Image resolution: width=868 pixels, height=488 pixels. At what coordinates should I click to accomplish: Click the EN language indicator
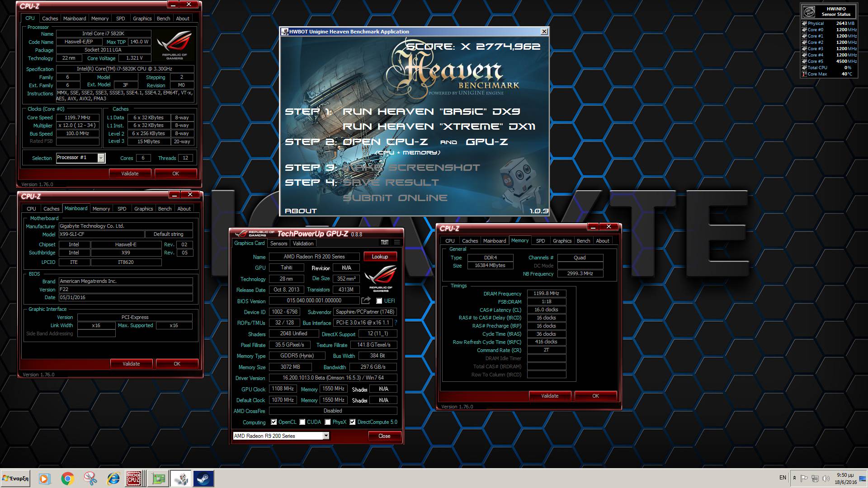783,478
